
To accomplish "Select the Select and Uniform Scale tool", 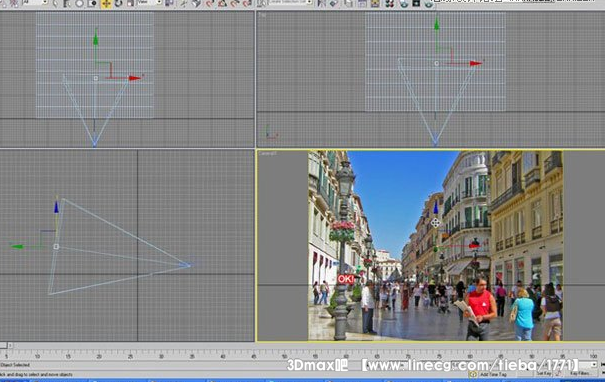I will (131, 4).
